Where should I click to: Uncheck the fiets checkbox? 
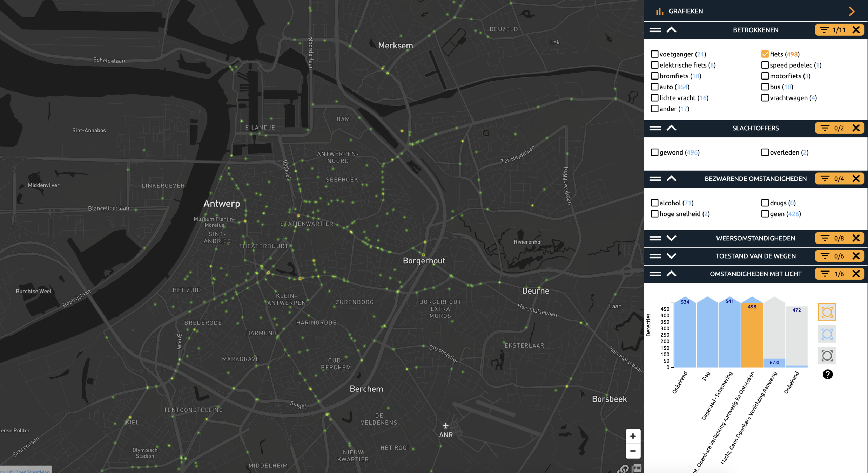click(x=765, y=54)
